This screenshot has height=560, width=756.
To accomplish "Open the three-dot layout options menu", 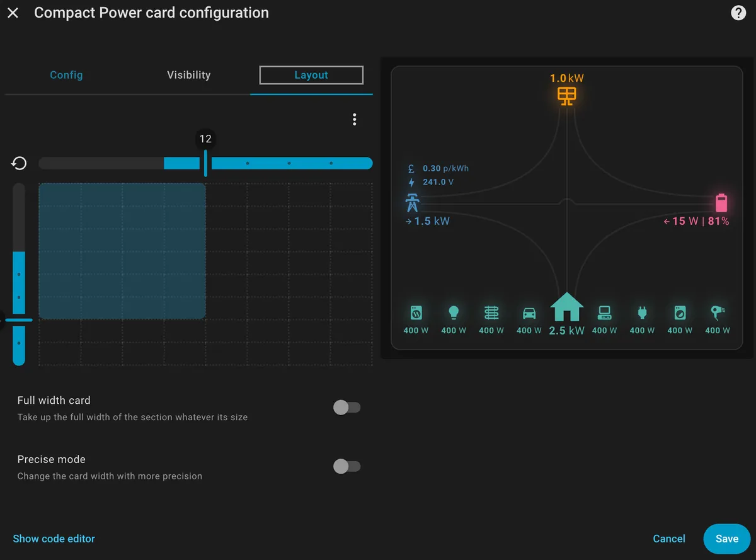I will (x=355, y=119).
